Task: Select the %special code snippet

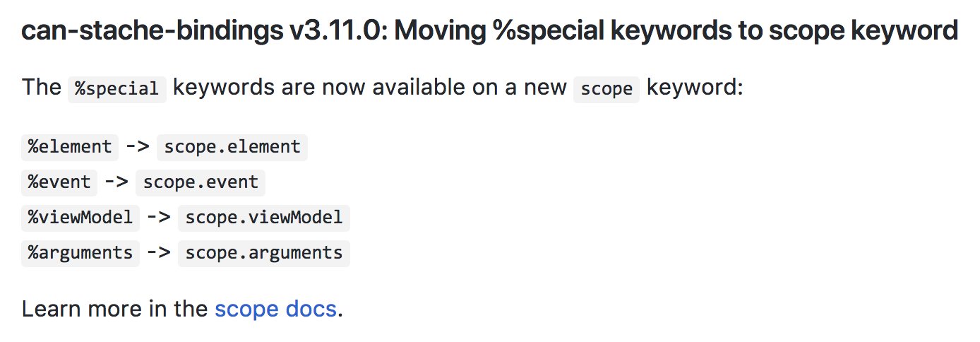Action: (117, 89)
